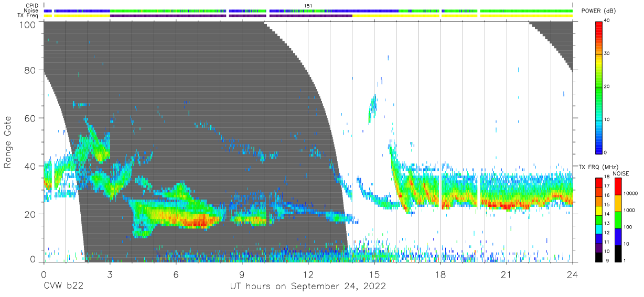Click the 'Range Gate' y-axis title
This screenshot has width=644, height=297.
point(8,143)
